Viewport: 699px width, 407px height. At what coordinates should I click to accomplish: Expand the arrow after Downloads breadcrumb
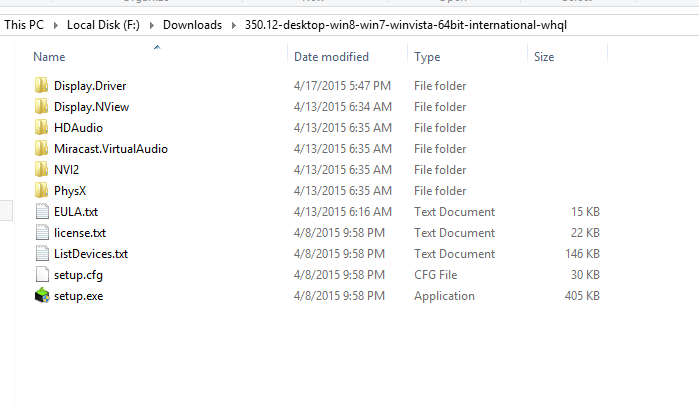(x=234, y=25)
